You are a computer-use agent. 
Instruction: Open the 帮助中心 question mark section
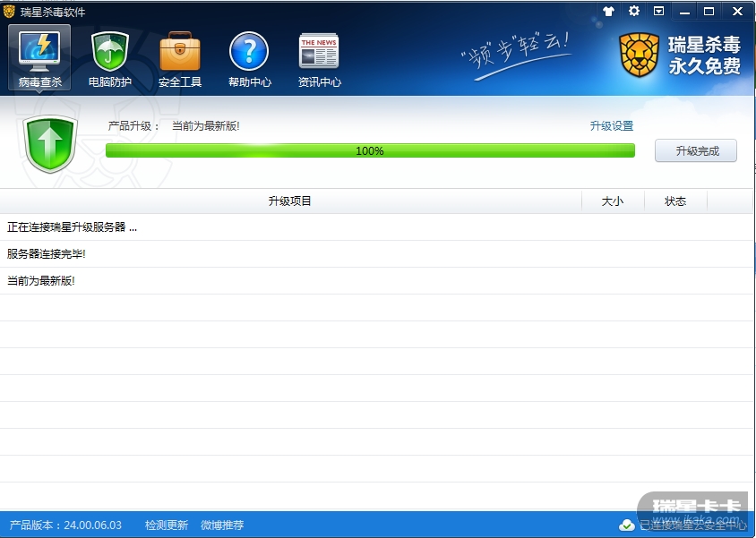click(x=249, y=59)
